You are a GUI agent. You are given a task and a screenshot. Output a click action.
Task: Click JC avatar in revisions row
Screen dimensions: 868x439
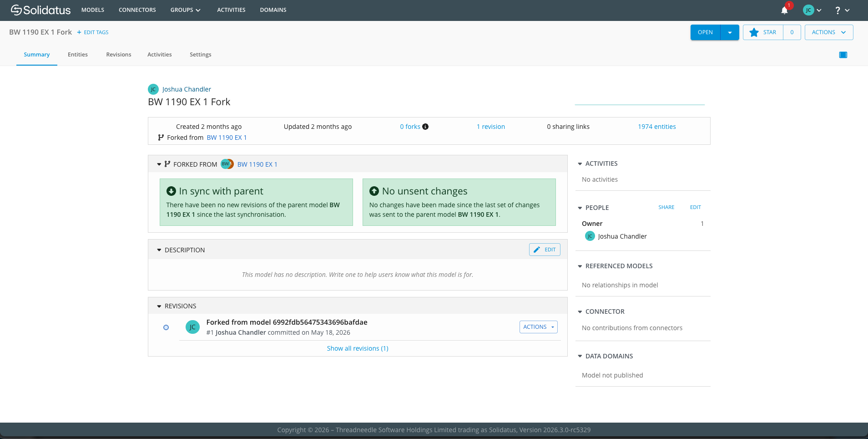pyautogui.click(x=192, y=327)
